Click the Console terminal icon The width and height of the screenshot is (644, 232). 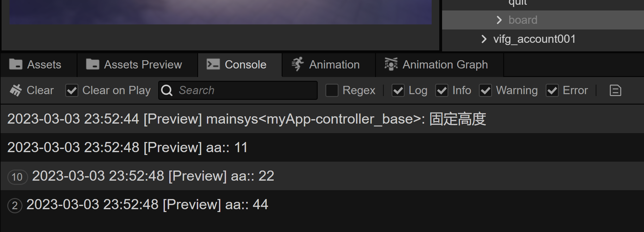click(x=213, y=64)
